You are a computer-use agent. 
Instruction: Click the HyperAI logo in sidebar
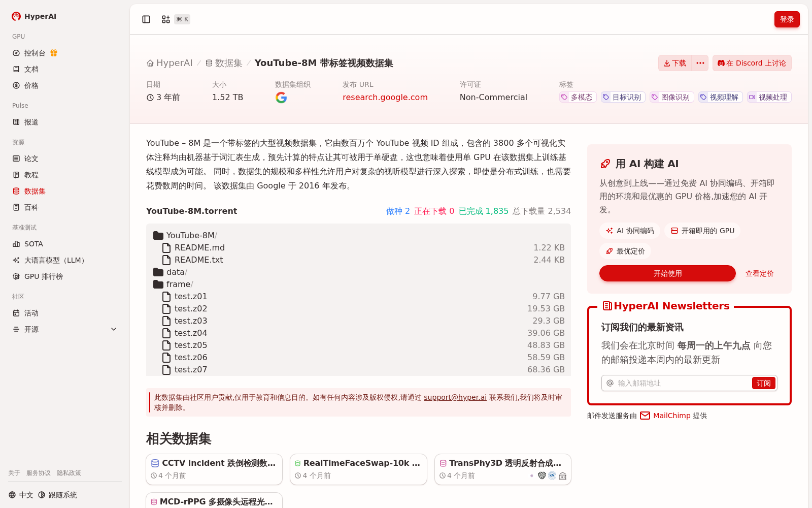pos(34,16)
